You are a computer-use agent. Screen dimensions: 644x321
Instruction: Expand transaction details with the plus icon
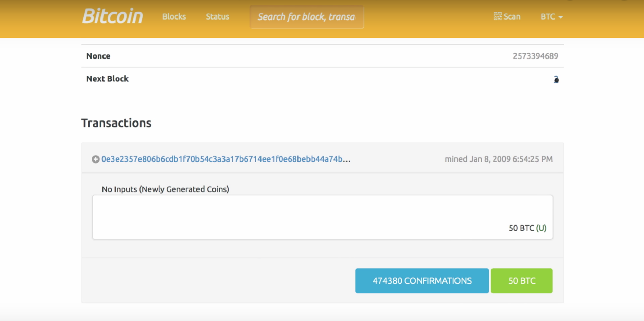pos(96,159)
